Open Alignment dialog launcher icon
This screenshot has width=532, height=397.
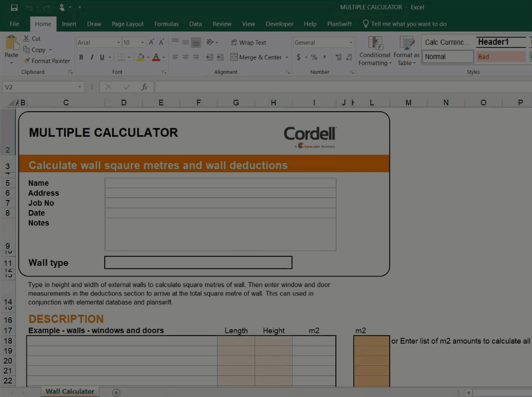click(x=288, y=72)
